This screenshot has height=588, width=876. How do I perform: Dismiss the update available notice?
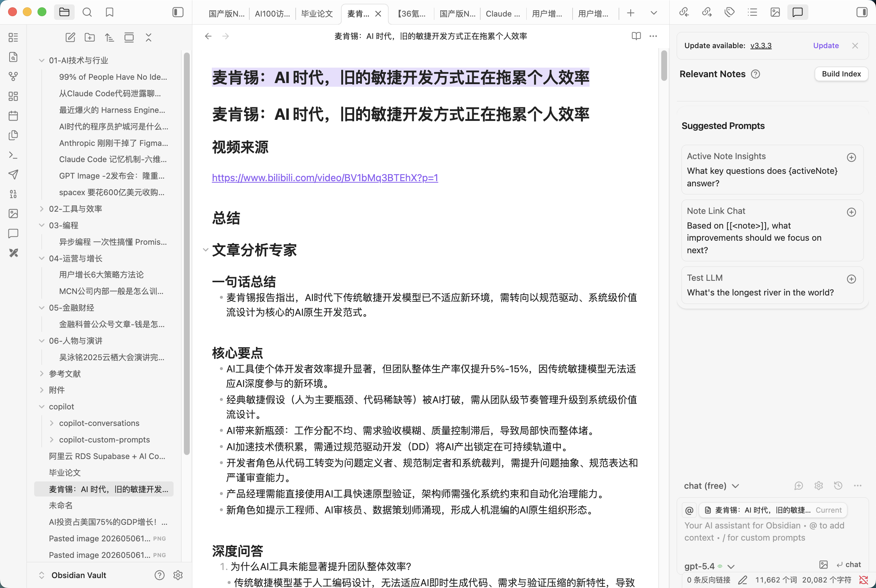pos(855,45)
